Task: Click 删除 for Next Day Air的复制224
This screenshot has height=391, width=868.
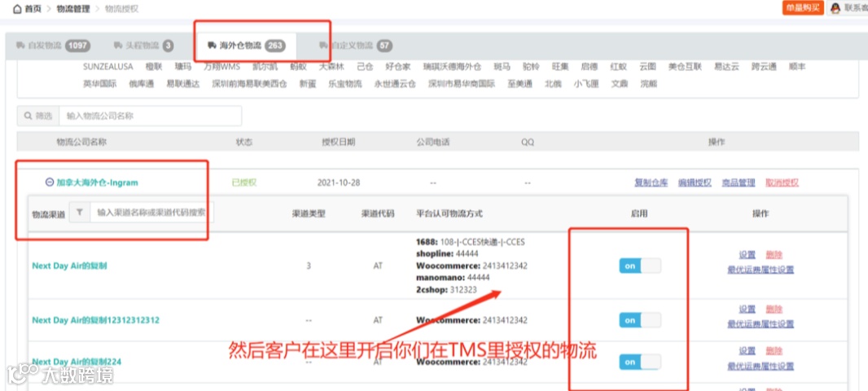Action: point(774,351)
